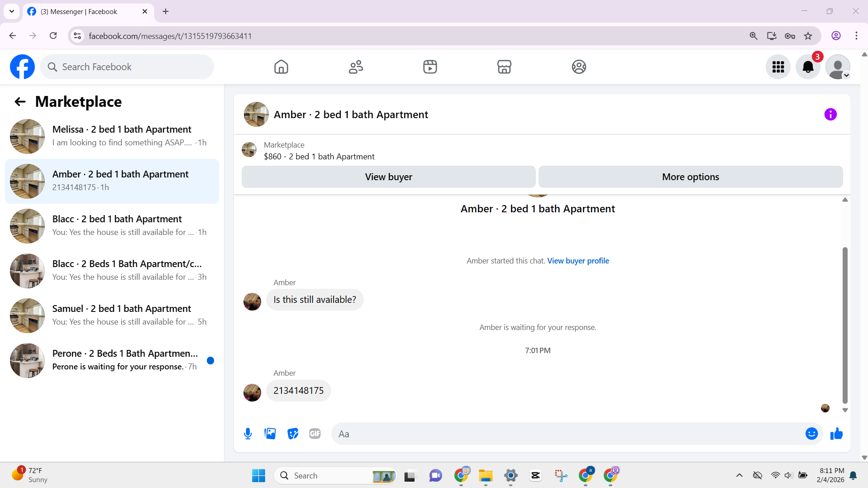Open the View buyer profile link
Viewport: 868px width, 488px height.
coord(578,261)
